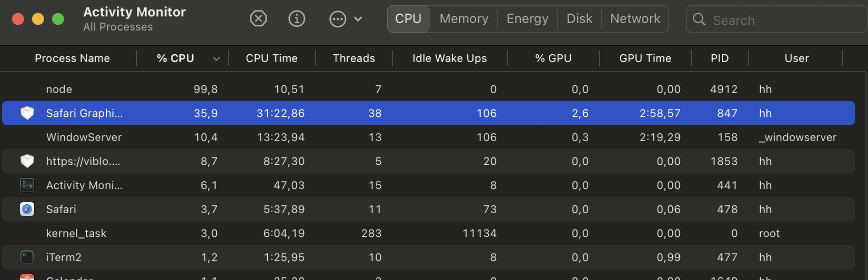Click the 13:23,94 CPU Time of WindowServer
The height and width of the screenshot is (280, 868).
click(280, 137)
